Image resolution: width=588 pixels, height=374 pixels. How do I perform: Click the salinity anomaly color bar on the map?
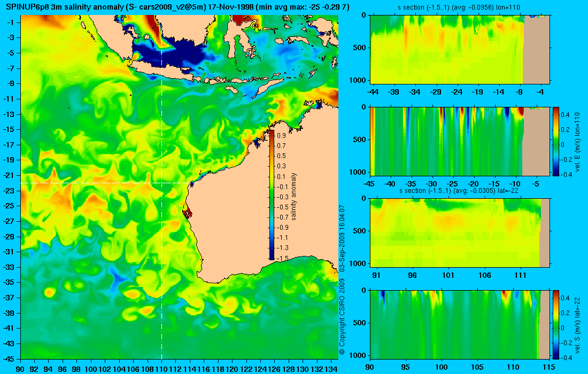(x=272, y=195)
